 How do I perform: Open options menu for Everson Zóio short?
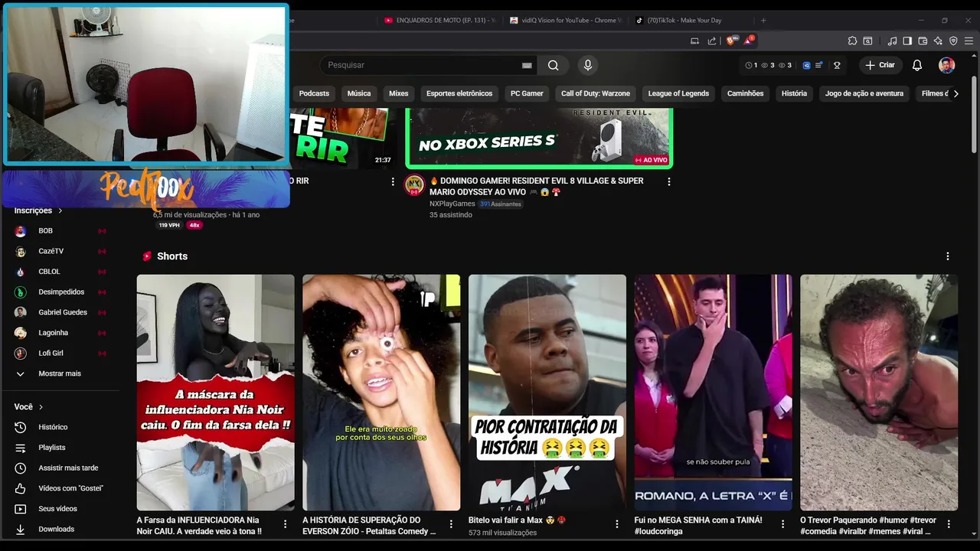click(x=451, y=524)
